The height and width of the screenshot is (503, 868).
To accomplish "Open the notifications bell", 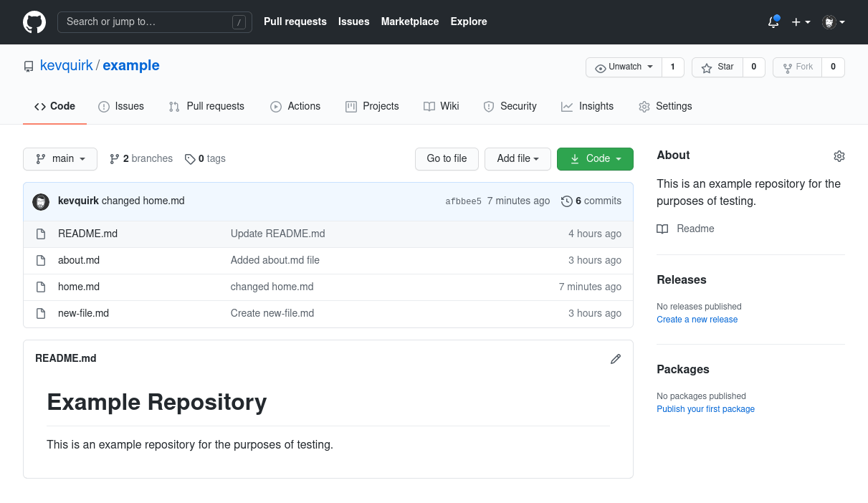I will (773, 22).
